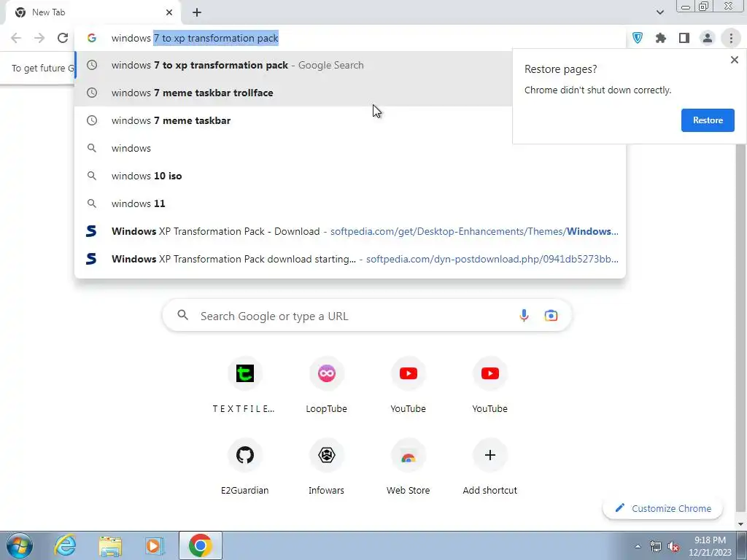Viewport: 747px width, 560px height.
Task: Choose the 'windows 11' suggestion
Action: [350, 203]
